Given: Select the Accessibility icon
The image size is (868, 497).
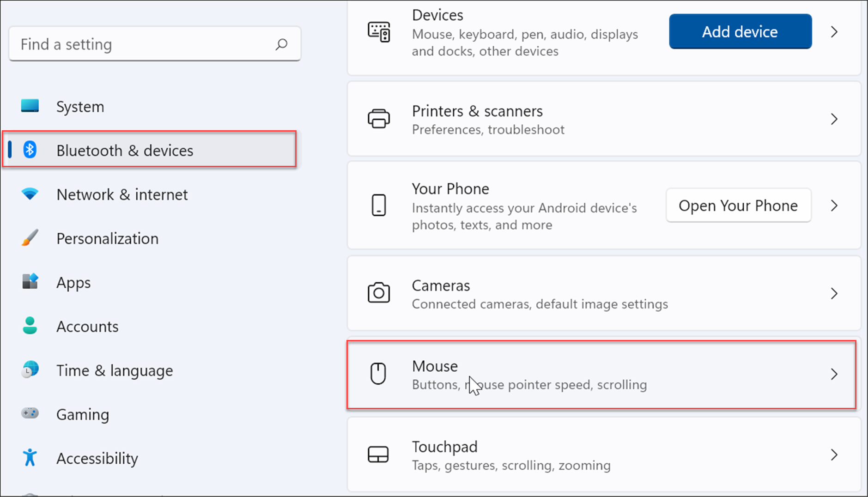Looking at the screenshot, I should [30, 457].
